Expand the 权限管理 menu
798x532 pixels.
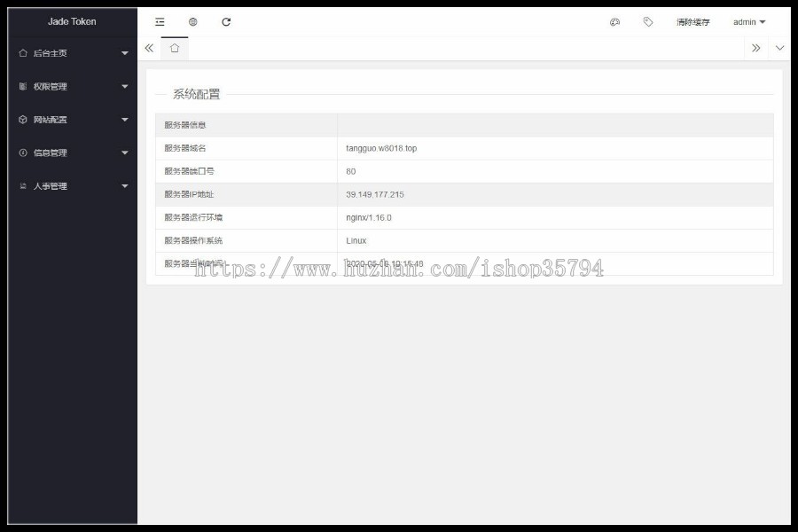124,87
